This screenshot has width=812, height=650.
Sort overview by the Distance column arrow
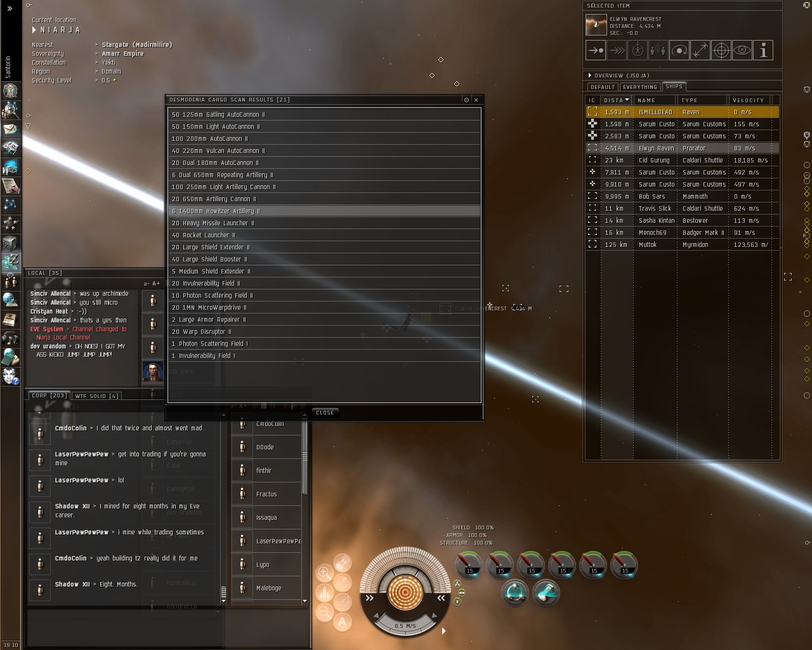(x=627, y=100)
